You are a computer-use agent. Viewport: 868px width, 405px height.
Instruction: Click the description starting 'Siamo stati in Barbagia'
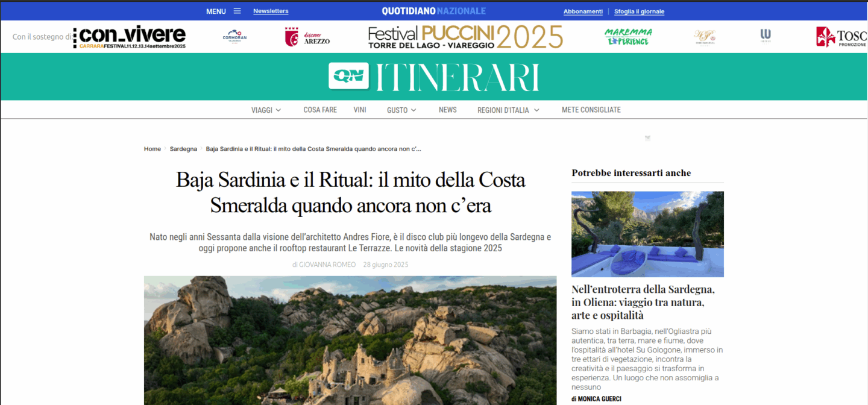click(x=647, y=359)
